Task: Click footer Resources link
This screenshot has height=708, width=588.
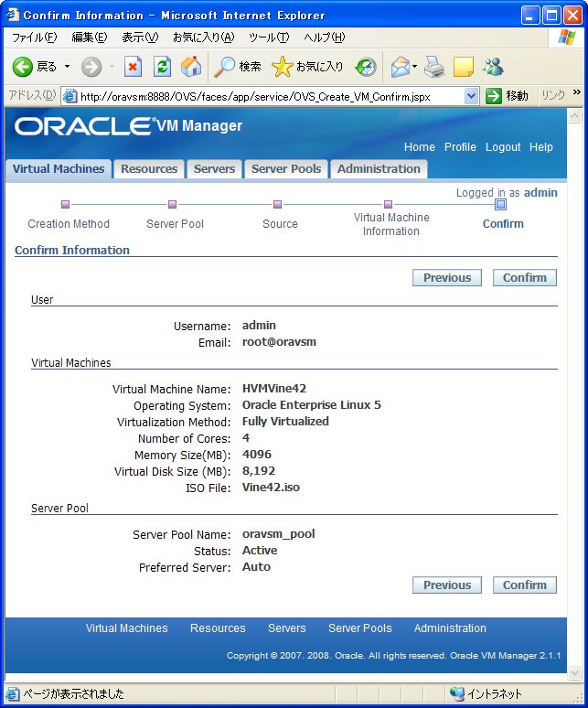Action: coord(218,628)
